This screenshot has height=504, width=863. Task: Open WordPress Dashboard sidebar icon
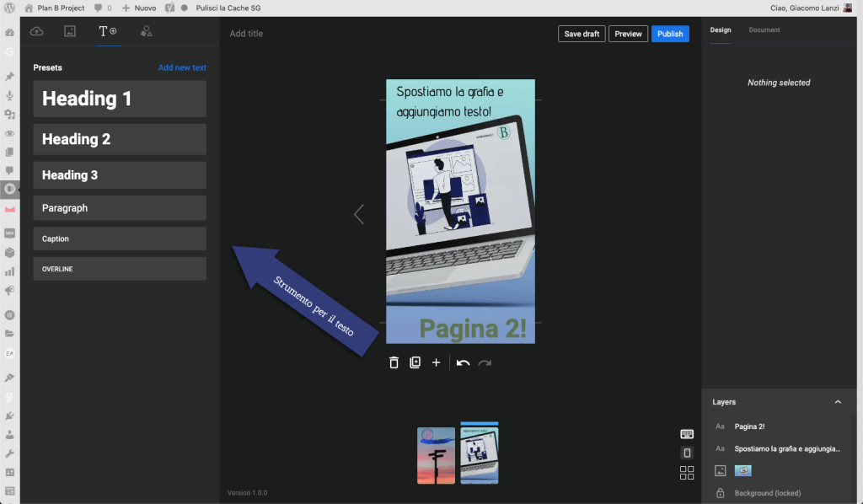pos(9,33)
